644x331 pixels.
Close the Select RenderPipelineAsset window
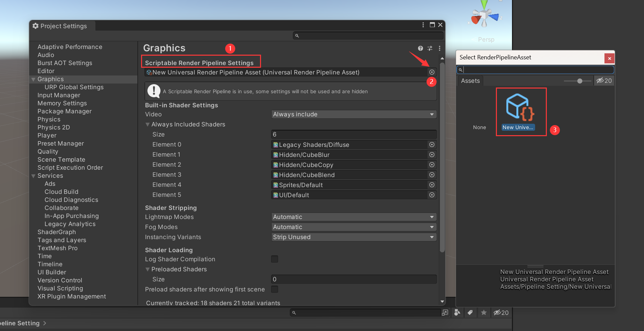609,58
